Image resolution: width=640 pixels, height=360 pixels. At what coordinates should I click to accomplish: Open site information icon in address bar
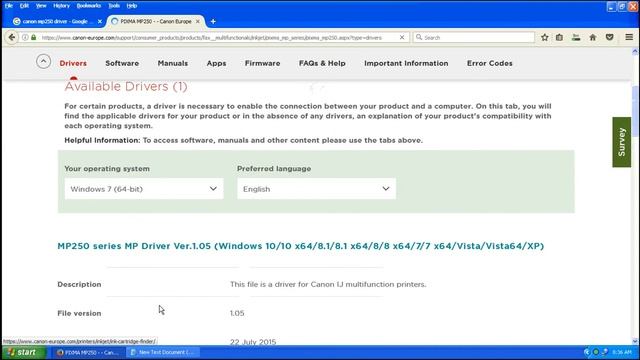click(x=25, y=38)
